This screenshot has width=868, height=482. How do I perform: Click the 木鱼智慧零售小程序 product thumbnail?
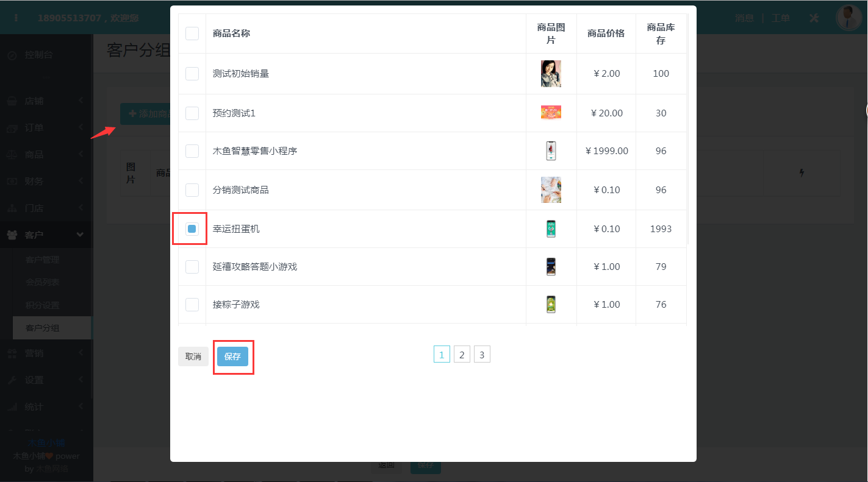coord(551,151)
